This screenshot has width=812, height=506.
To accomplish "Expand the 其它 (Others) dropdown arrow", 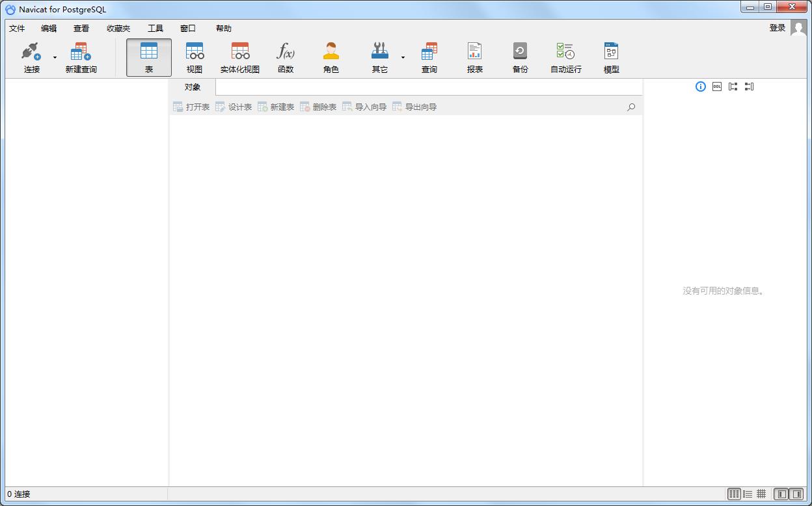I will (403, 58).
